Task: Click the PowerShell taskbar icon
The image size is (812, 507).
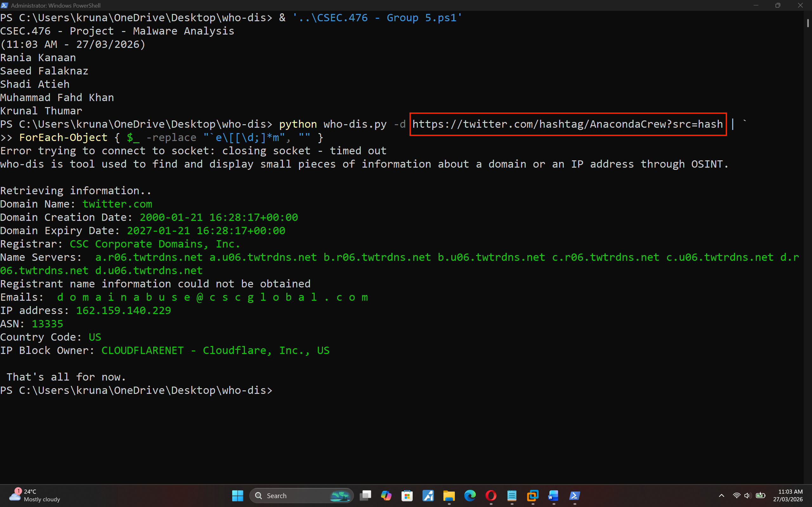Action: point(574,496)
